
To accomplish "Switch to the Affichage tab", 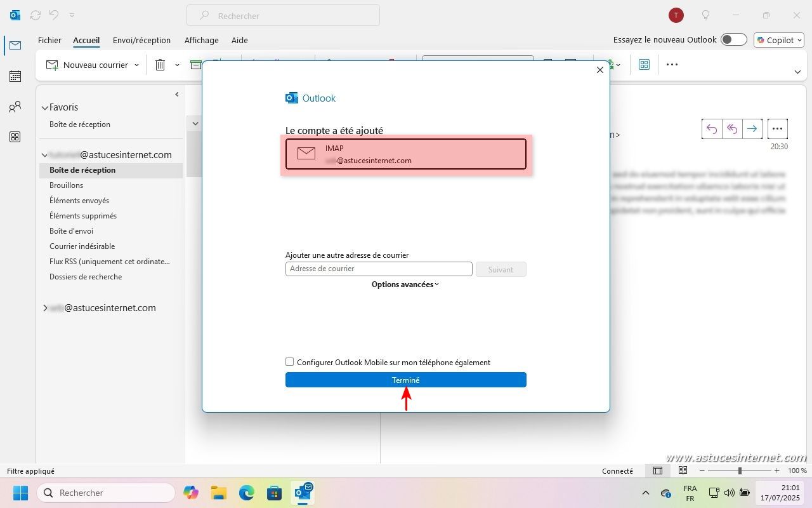I will (x=201, y=40).
